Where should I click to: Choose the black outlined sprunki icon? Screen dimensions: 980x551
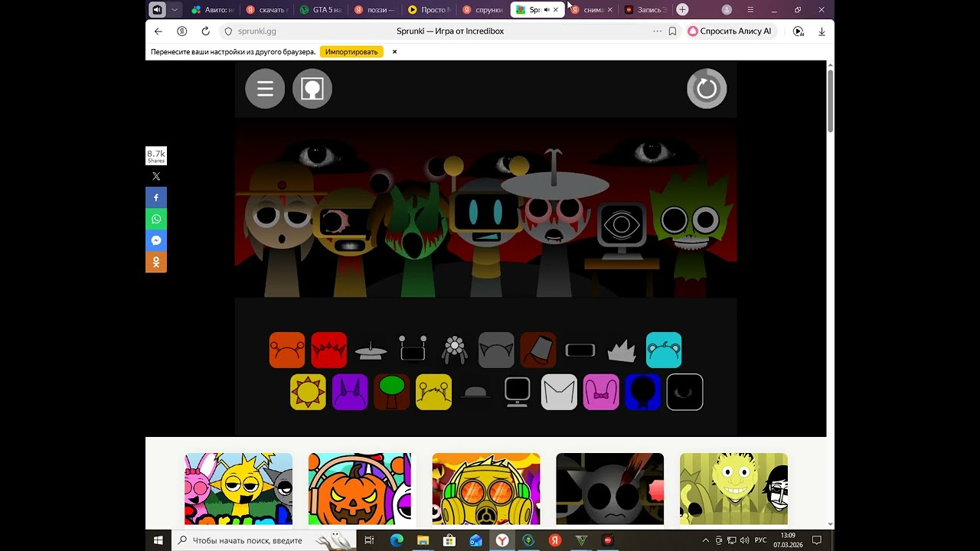684,392
